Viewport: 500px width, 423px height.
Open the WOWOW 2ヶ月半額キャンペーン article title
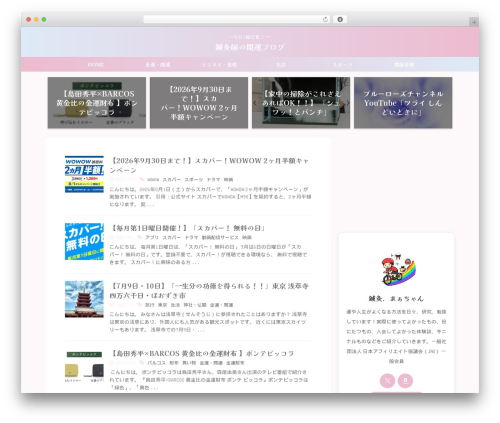tap(210, 165)
